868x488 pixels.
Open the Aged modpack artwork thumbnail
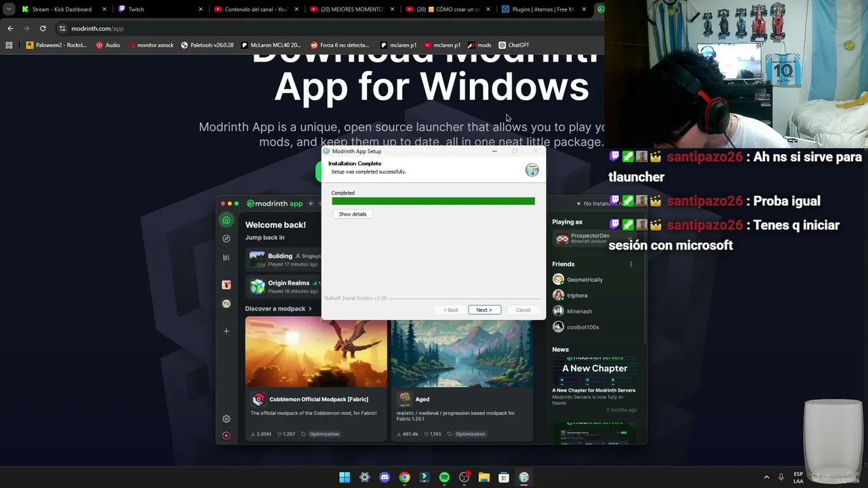tap(462, 352)
